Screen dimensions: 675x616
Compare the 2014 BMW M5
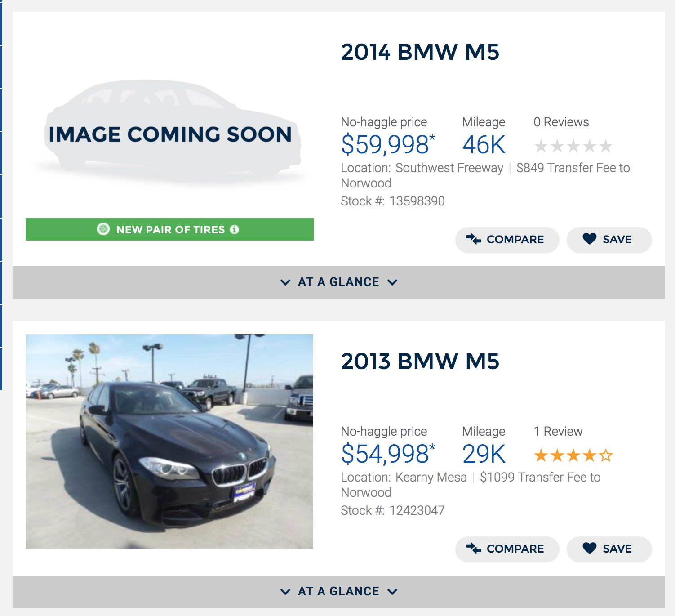coord(507,240)
